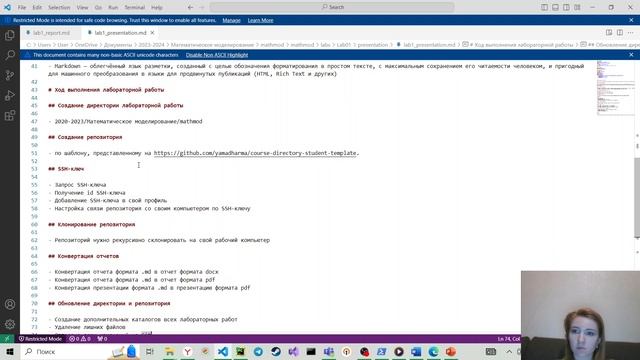
Task: Click the Learn More link
Action: (x=260, y=20)
